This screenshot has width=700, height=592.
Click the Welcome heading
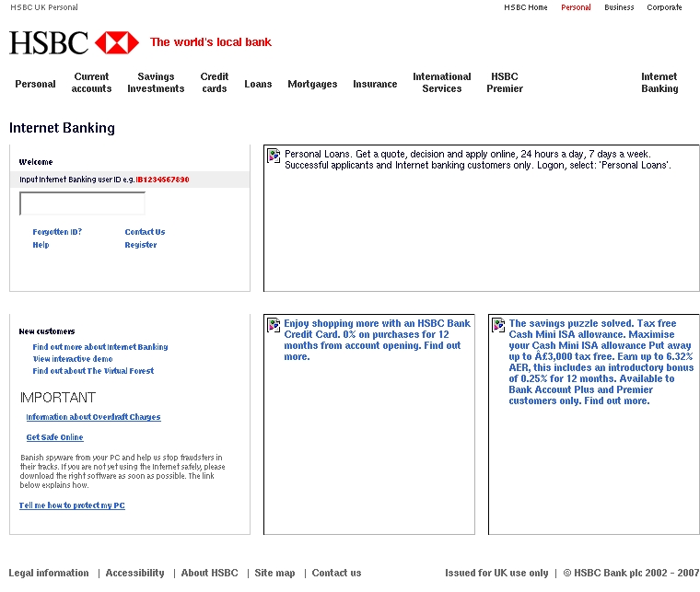pos(36,162)
